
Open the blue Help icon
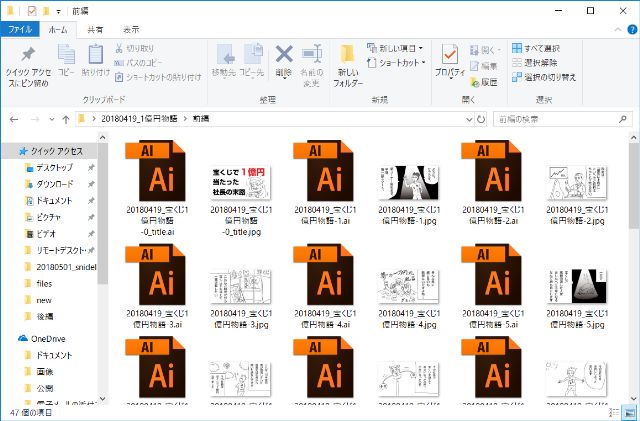click(x=632, y=29)
